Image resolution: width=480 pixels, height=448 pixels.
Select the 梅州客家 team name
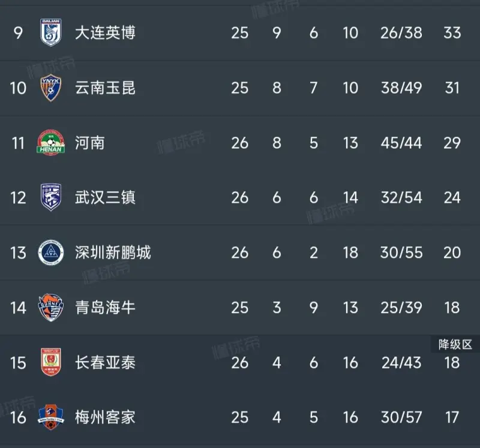point(105,417)
